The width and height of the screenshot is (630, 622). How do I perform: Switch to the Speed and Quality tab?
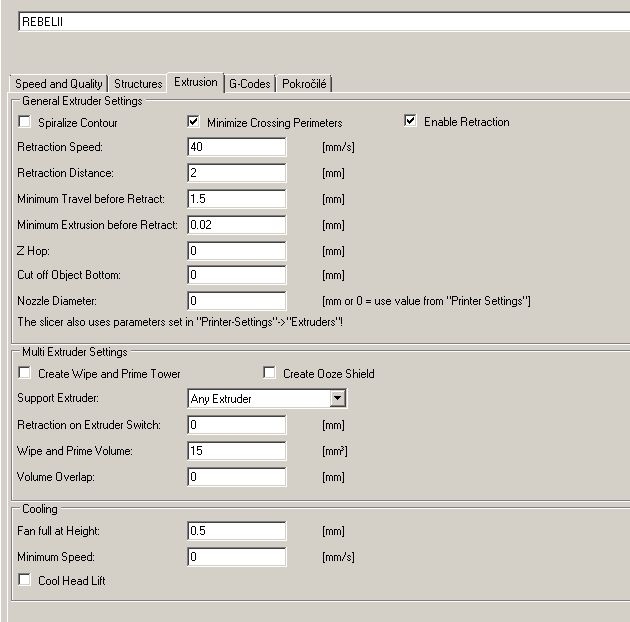coord(58,84)
